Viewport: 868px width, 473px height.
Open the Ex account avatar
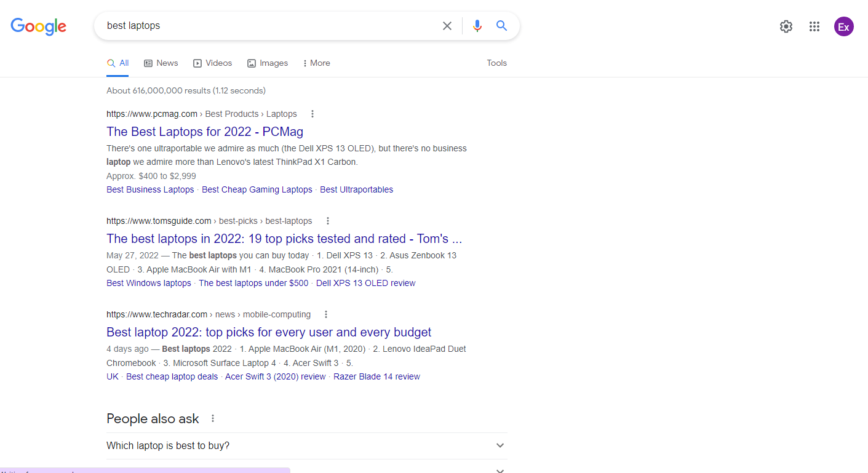(x=844, y=26)
